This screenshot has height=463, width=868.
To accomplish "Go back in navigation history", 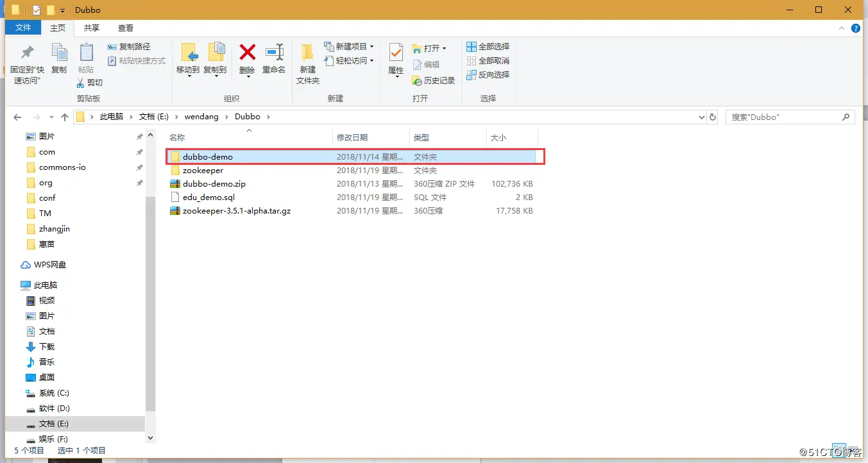I will [x=17, y=117].
